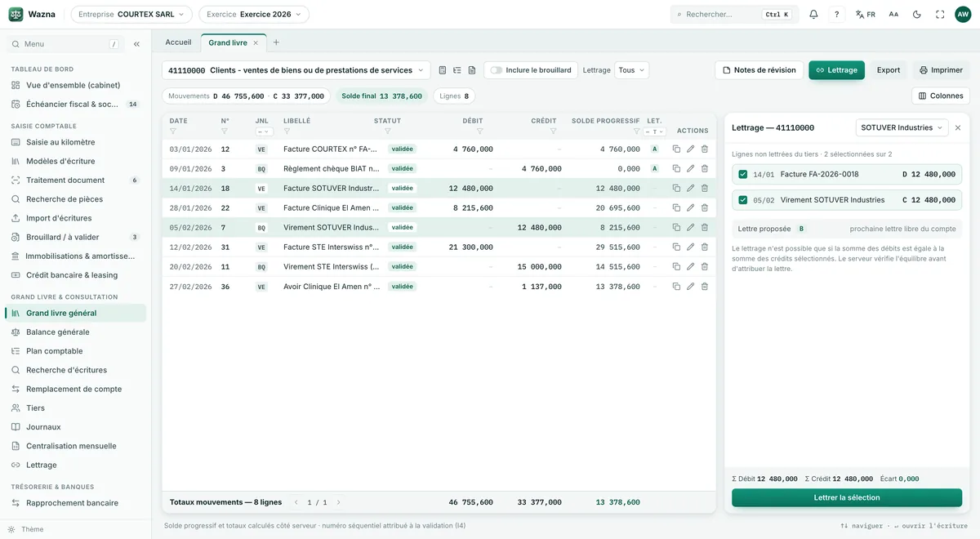Click the grouped list view icon
Screen dimensions: 980x539
pos(457,70)
